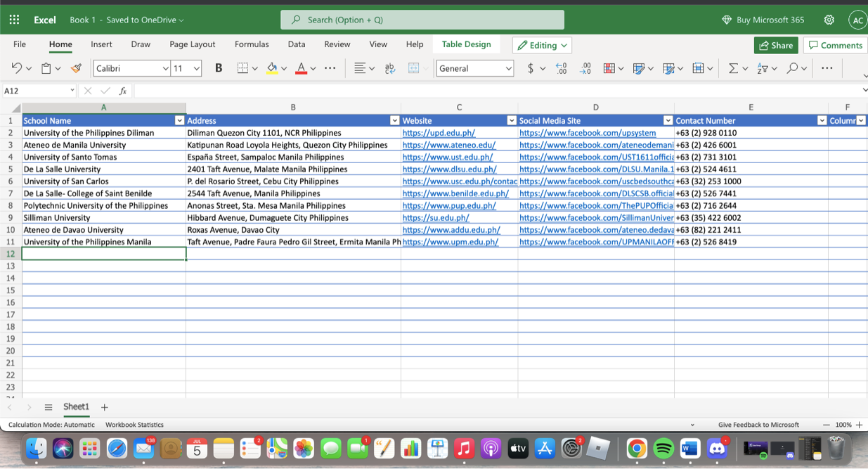Open Google Chrome from the Dock

tap(637, 448)
